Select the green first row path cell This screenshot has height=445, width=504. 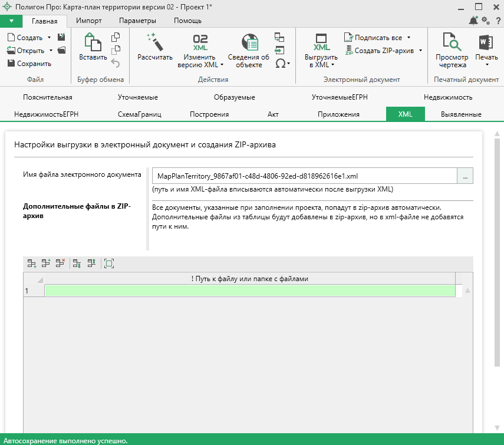249,291
